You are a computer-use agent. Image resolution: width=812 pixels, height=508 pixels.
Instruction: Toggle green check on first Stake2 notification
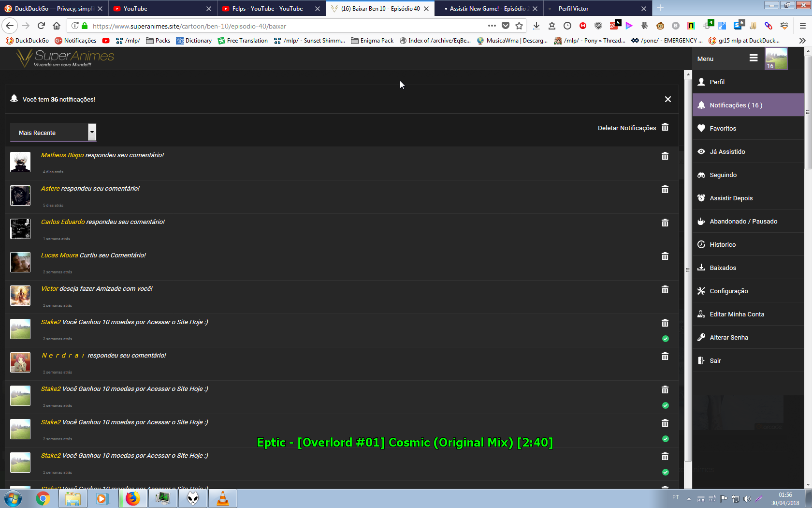[665, 339]
